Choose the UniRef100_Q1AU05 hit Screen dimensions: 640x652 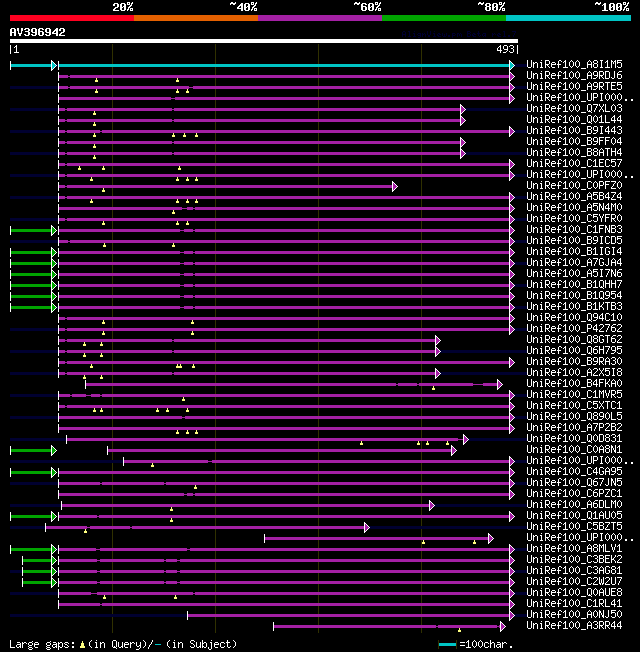(574, 516)
